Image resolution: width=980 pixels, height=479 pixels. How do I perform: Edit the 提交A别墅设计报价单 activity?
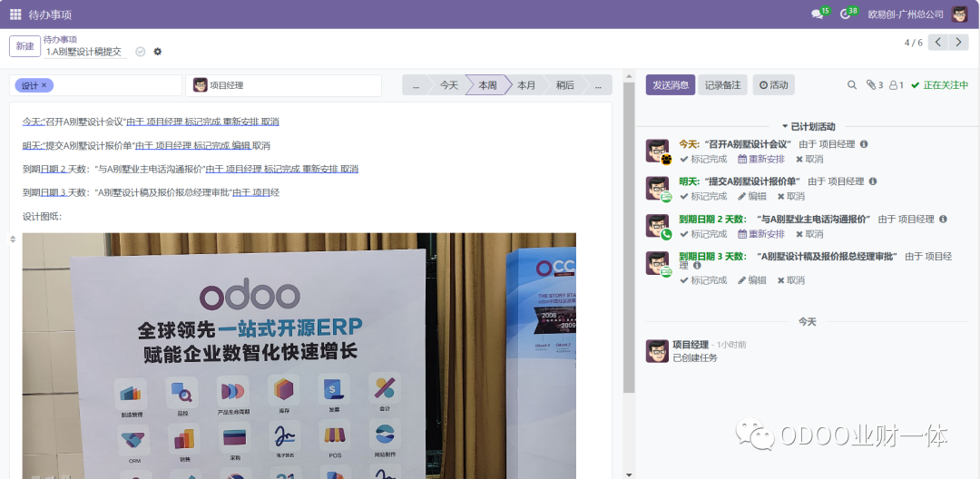(752, 197)
